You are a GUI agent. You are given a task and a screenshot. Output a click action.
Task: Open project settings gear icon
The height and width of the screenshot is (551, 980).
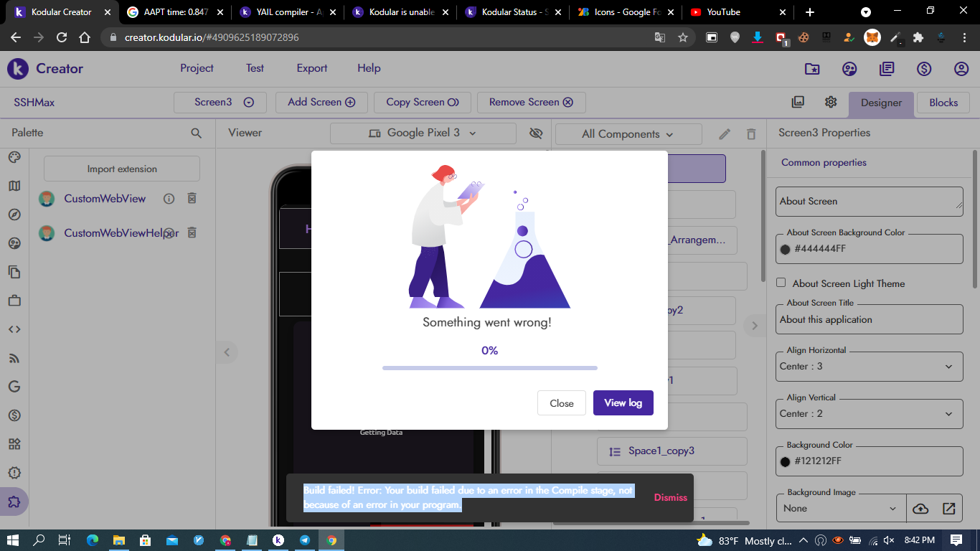pos(831,102)
